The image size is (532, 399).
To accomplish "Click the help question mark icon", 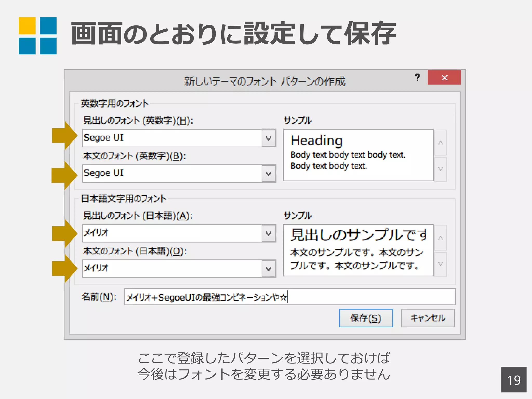I will point(417,77).
